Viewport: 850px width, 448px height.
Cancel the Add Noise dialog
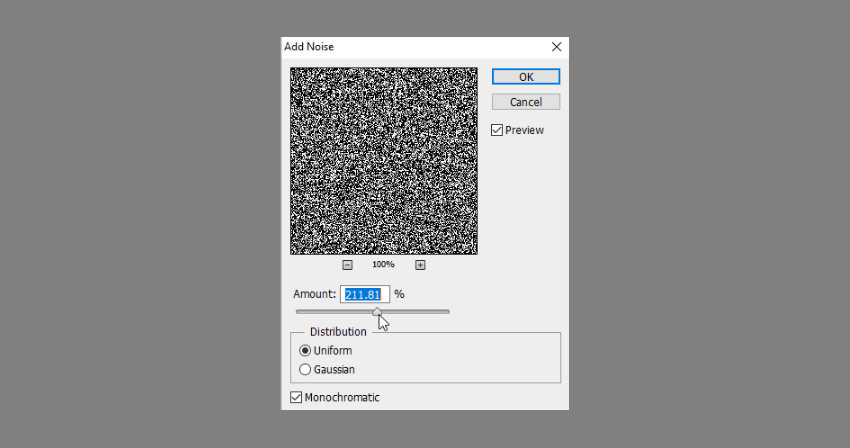[x=525, y=102]
